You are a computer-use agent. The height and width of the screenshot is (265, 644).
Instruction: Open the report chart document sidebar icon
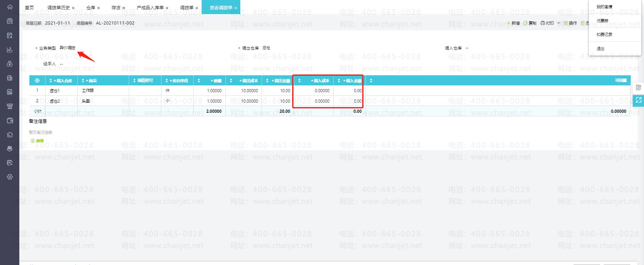click(x=10, y=92)
